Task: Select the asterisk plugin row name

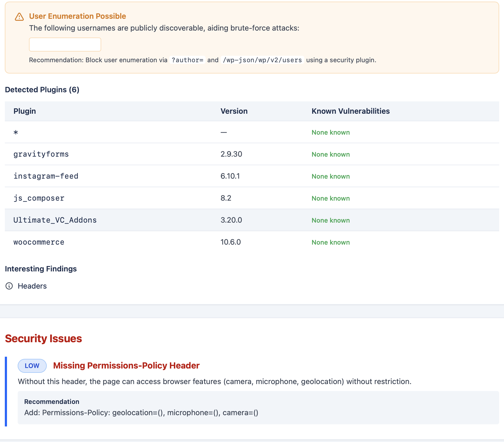Action: tap(16, 132)
